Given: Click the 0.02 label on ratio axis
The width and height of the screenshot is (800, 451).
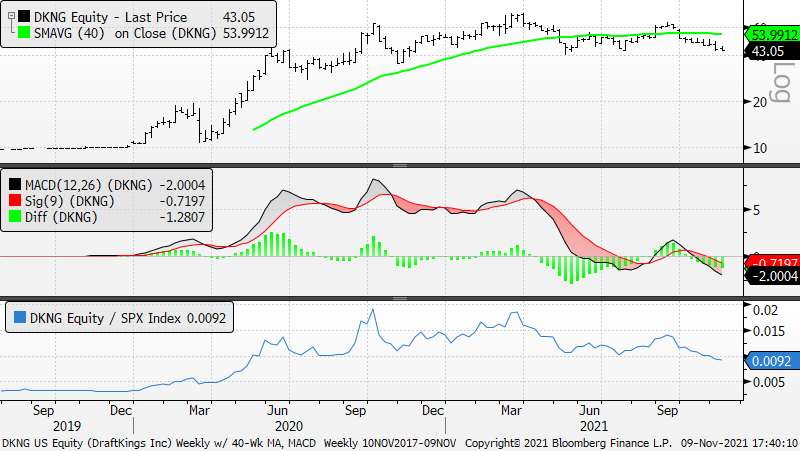Looking at the screenshot, I should [x=765, y=310].
